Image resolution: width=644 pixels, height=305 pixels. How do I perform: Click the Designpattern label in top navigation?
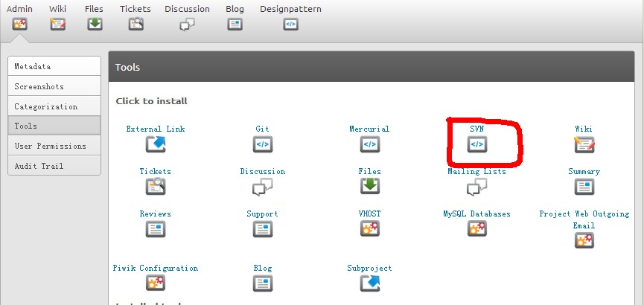[x=291, y=9]
